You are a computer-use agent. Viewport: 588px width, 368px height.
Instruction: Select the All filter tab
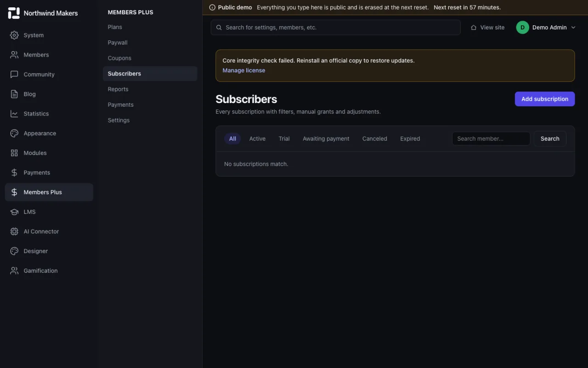[232, 138]
